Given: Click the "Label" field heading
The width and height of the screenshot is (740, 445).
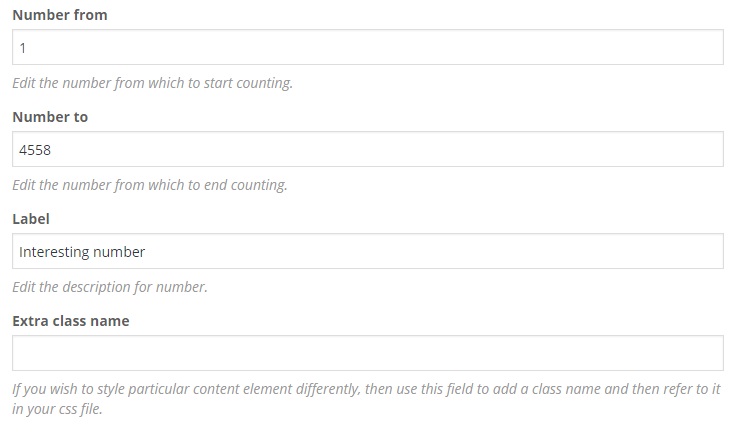Looking at the screenshot, I should 31,219.
